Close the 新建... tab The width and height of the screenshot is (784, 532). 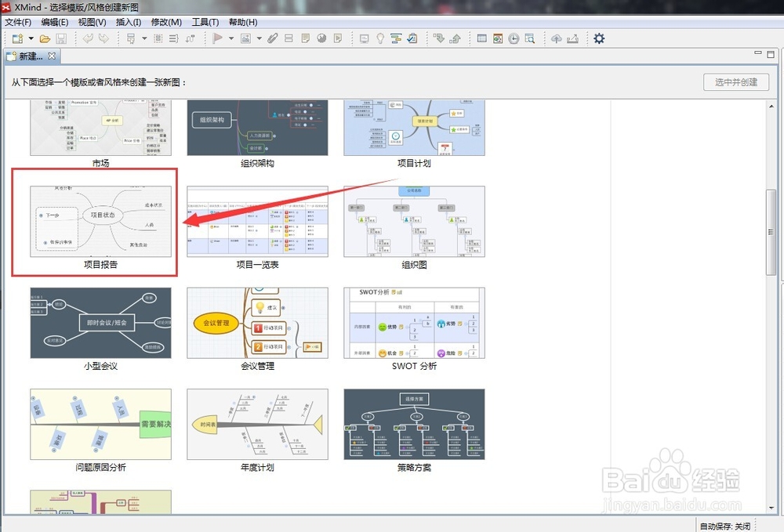(x=52, y=56)
